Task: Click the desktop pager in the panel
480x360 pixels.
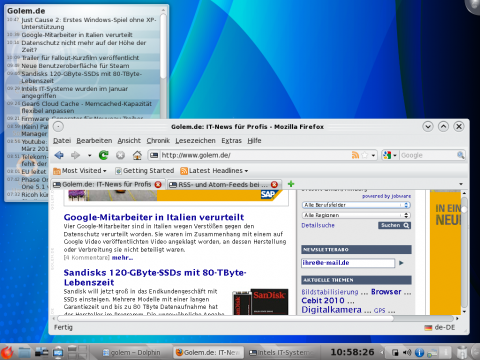Action: click(77, 352)
